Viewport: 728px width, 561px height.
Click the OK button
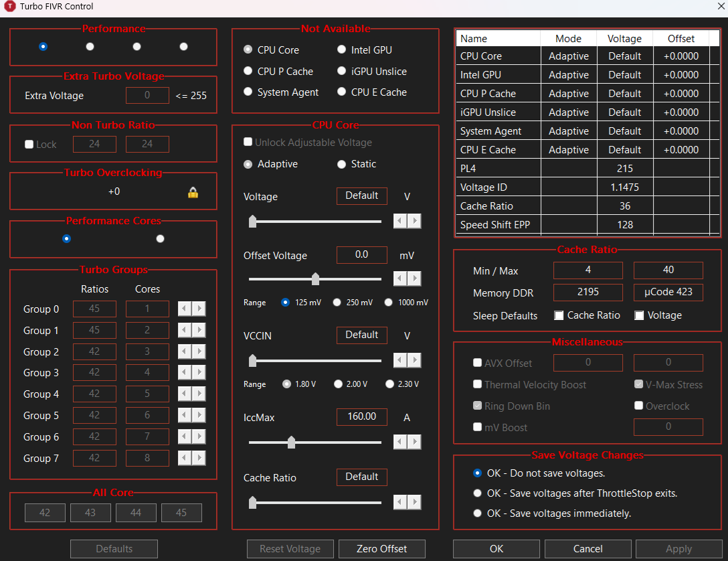(496, 549)
